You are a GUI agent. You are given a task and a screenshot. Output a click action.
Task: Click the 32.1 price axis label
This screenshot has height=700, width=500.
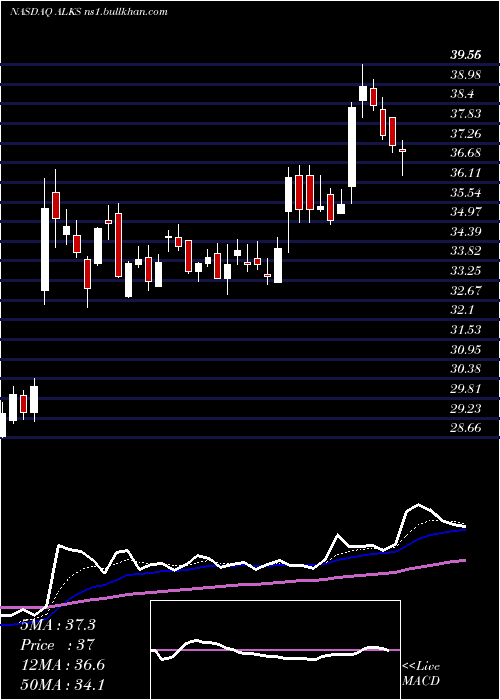click(x=462, y=310)
